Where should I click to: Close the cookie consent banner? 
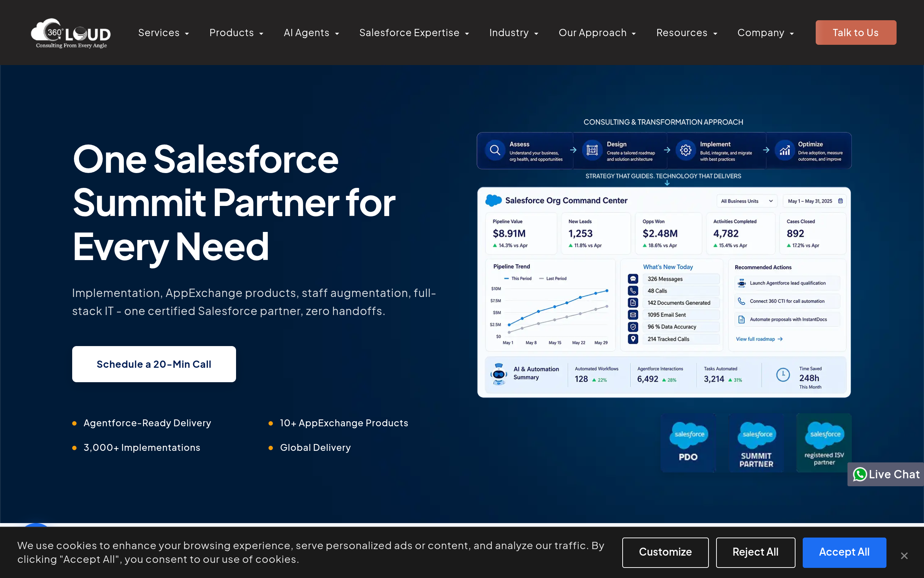pyautogui.click(x=904, y=556)
